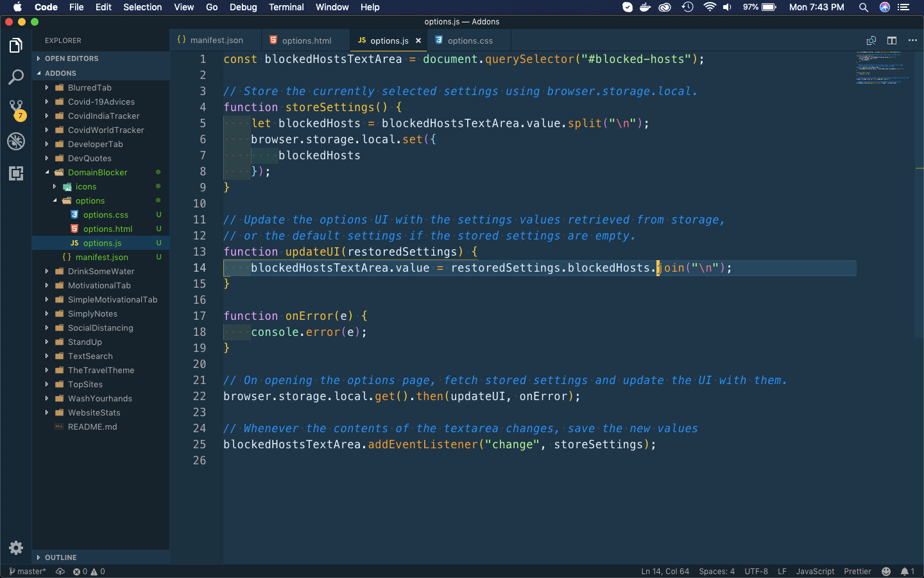
Task: Select options.js in the file tree
Action: click(101, 243)
